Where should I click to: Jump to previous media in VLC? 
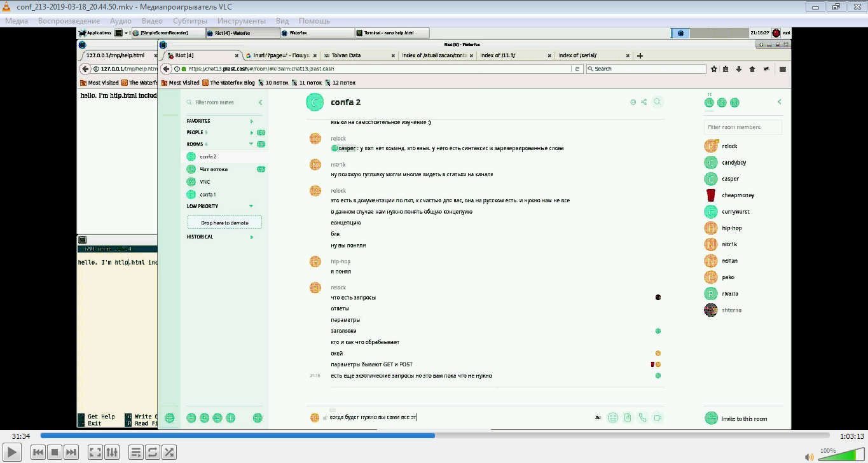pos(38,452)
